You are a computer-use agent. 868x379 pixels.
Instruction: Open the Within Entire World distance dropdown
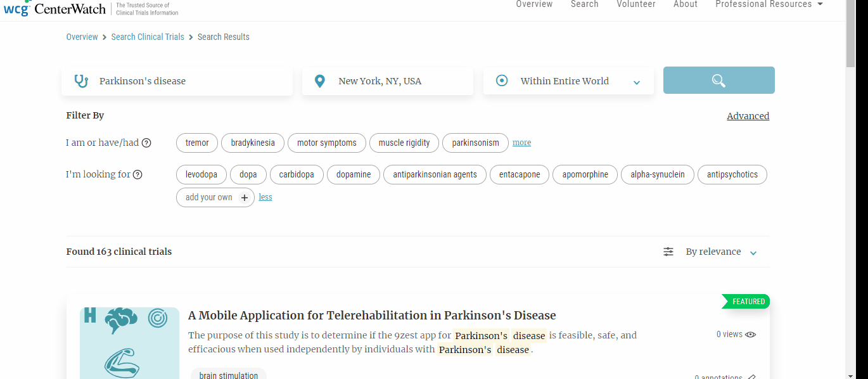pyautogui.click(x=636, y=81)
